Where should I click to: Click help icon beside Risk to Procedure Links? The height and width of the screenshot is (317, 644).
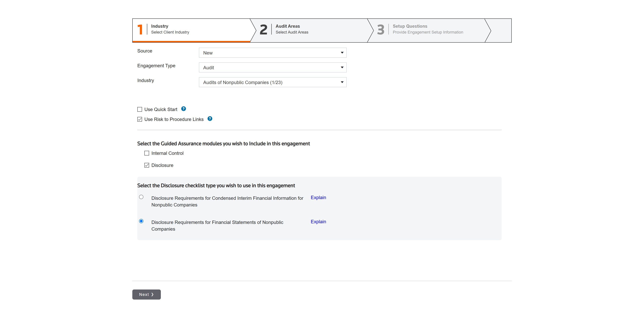pyautogui.click(x=210, y=119)
